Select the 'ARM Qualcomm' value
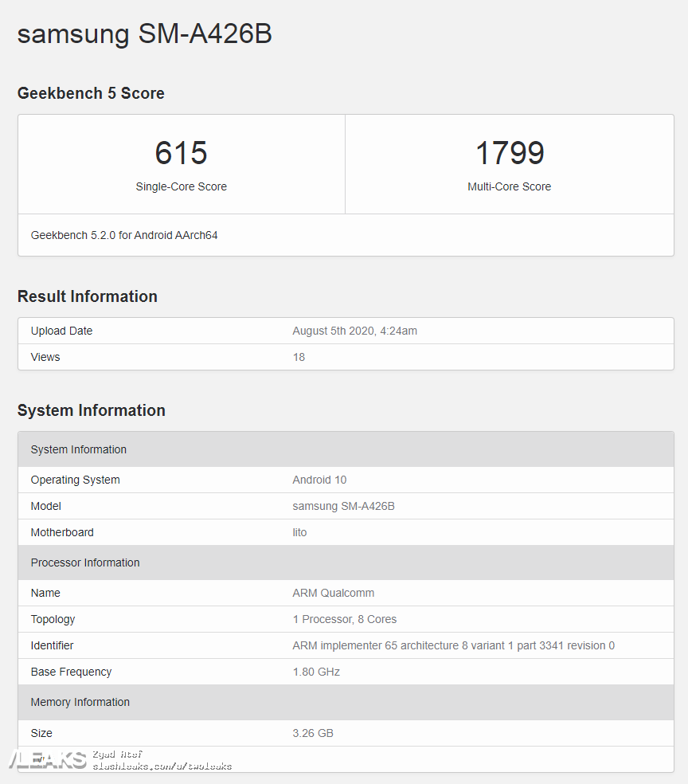The width and height of the screenshot is (688, 784). [334, 593]
